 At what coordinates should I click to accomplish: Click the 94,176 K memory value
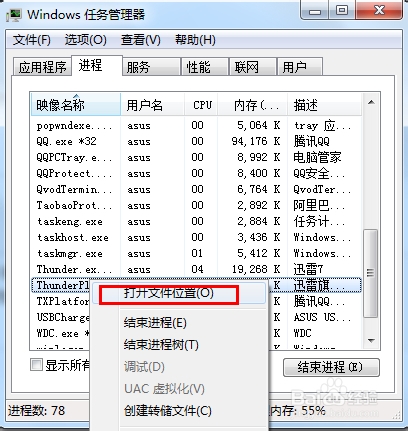[256, 141]
